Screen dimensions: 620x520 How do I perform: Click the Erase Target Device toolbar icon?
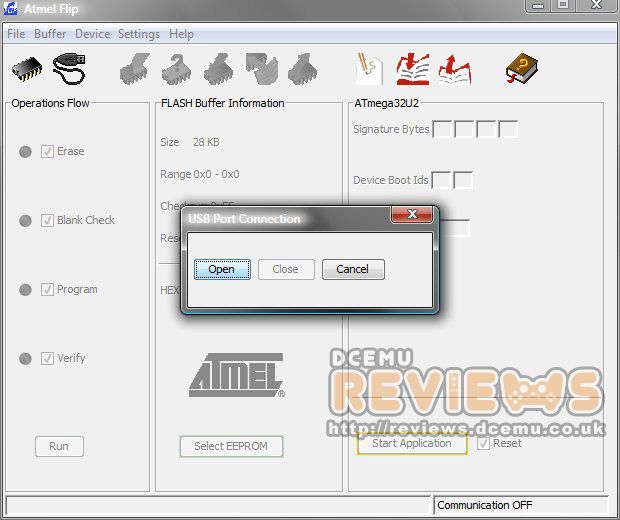[x=135, y=69]
